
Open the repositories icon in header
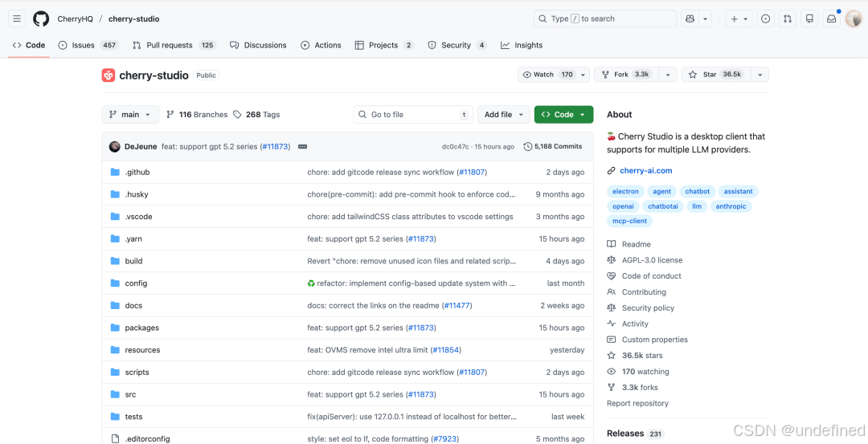pyautogui.click(x=809, y=18)
